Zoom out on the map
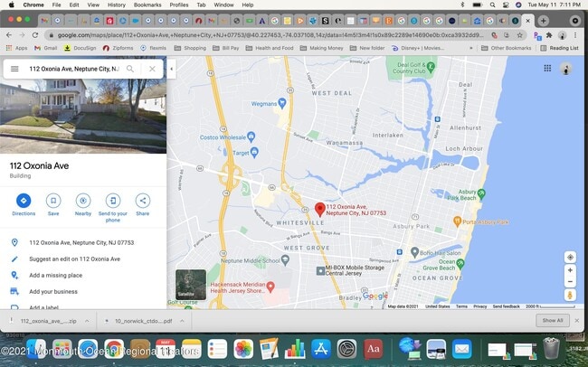This screenshot has height=367, width=588. 570,282
